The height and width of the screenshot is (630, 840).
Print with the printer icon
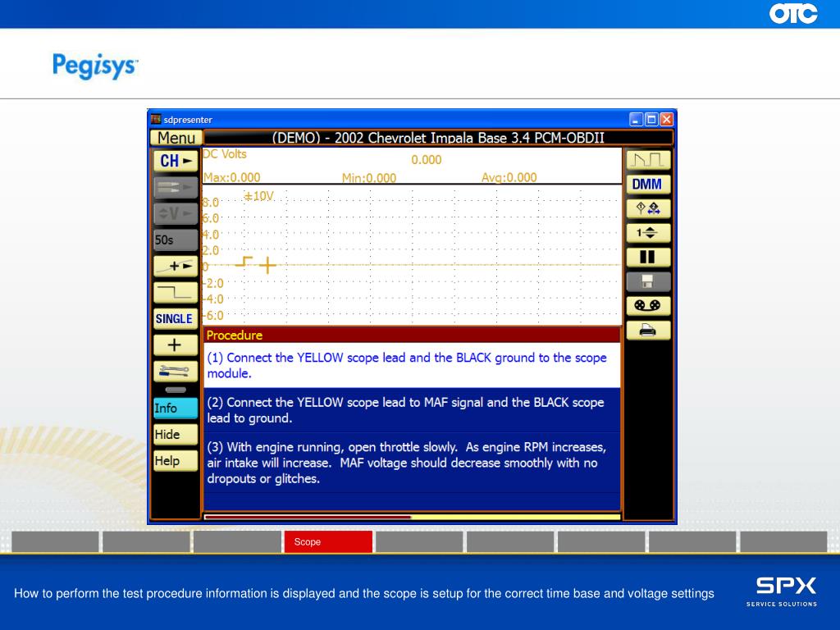pos(648,331)
